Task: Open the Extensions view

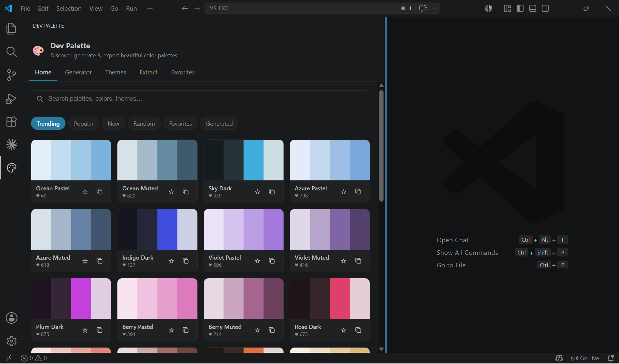Action: (x=11, y=121)
